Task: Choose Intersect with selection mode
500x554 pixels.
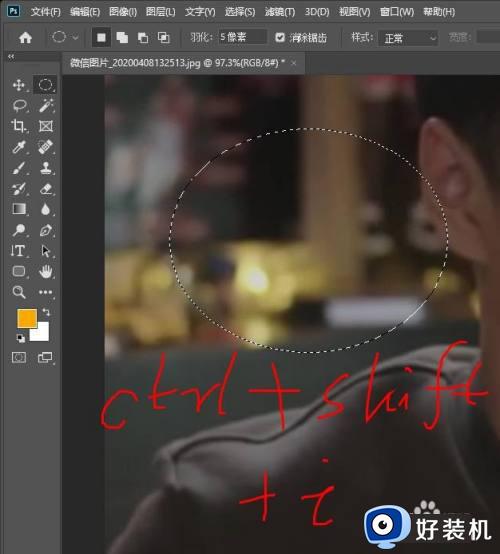Action: [164, 37]
